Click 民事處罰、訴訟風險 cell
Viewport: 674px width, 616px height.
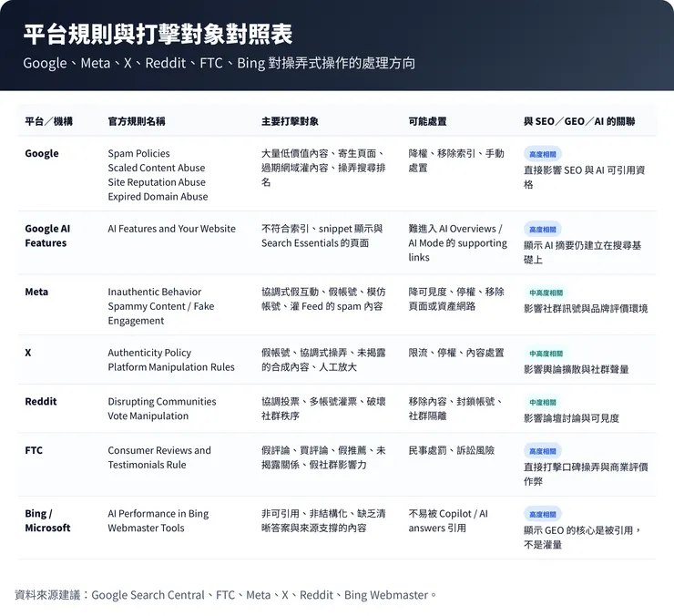tap(452, 450)
